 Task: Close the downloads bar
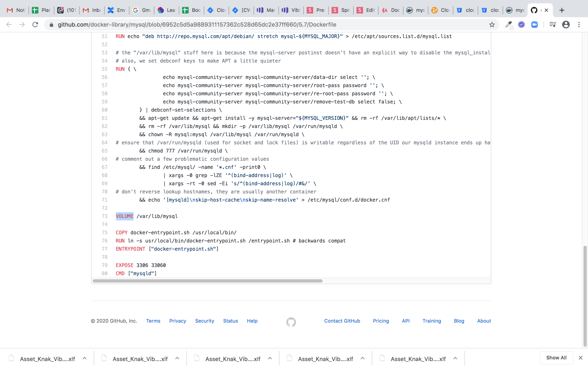pyautogui.click(x=580, y=358)
